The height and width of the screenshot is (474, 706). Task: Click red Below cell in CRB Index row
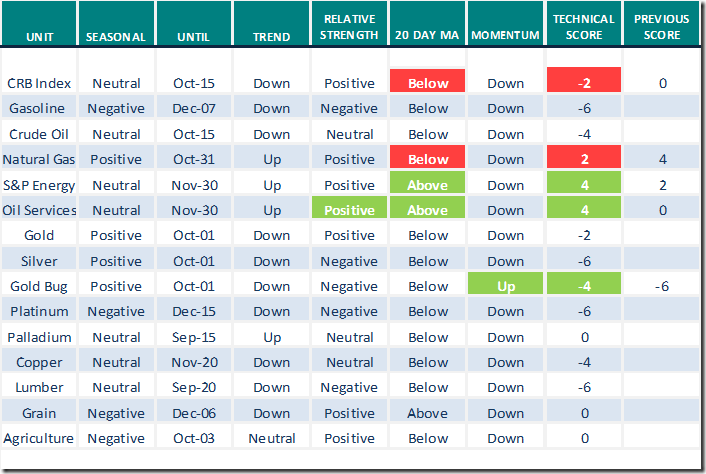pos(427,82)
